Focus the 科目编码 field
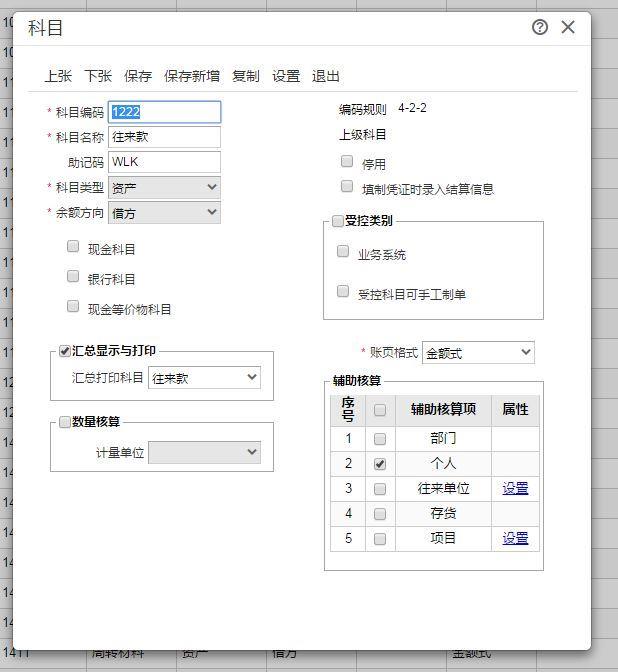This screenshot has width=618, height=672. pos(165,112)
